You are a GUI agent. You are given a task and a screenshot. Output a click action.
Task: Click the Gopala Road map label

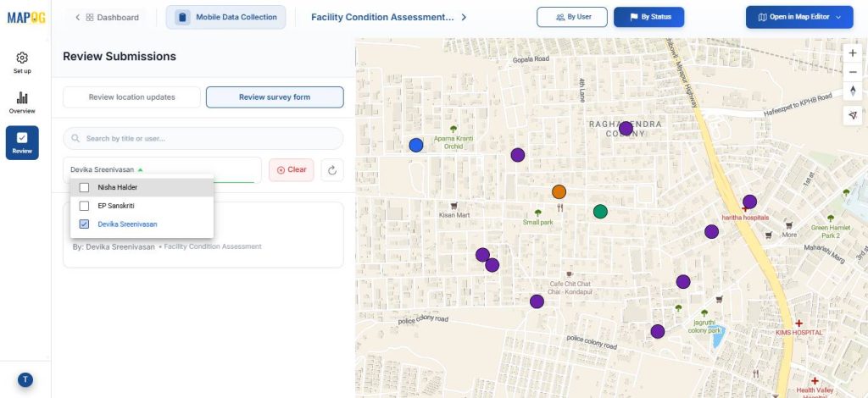coord(531,59)
